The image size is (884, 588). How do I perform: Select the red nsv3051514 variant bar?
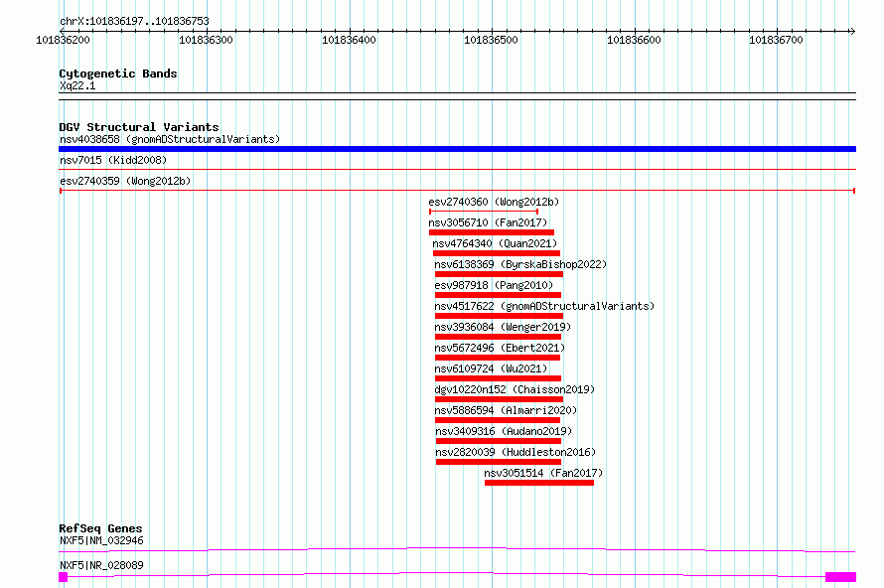click(539, 483)
